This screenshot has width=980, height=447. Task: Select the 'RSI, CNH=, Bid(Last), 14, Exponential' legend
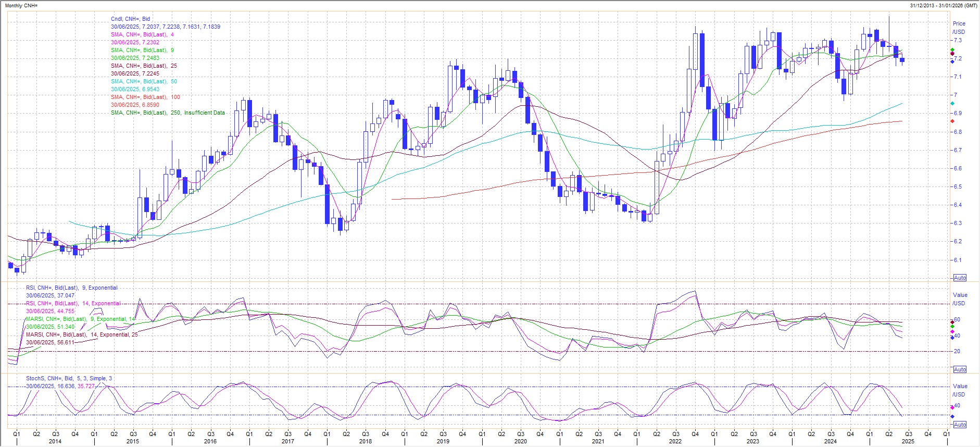coord(73,303)
